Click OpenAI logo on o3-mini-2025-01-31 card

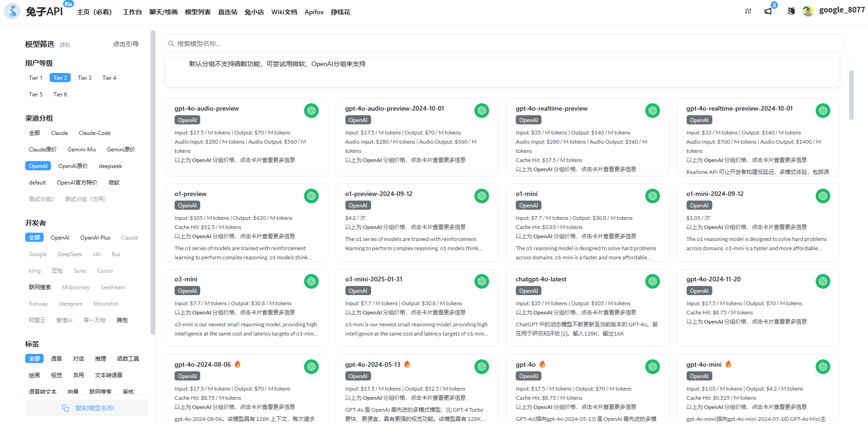coord(482,281)
